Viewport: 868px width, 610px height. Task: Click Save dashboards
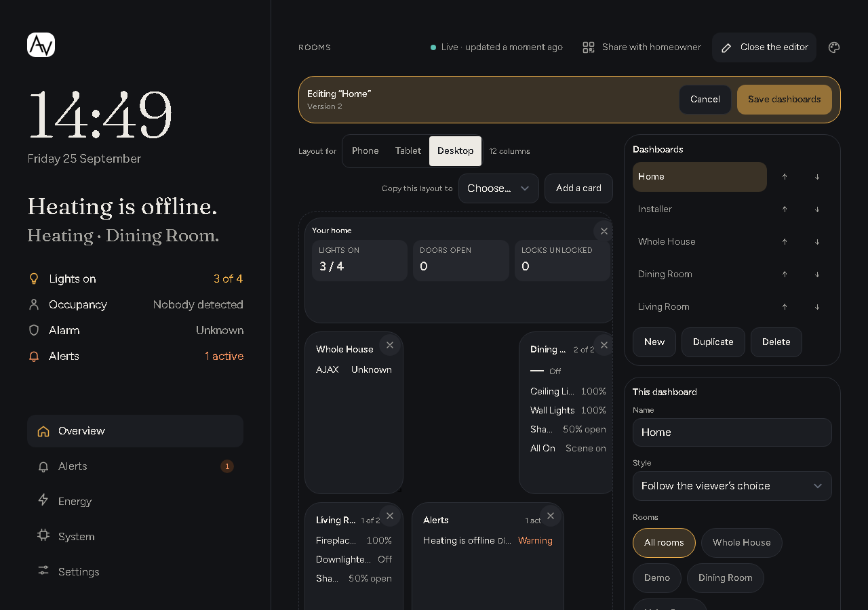point(785,100)
